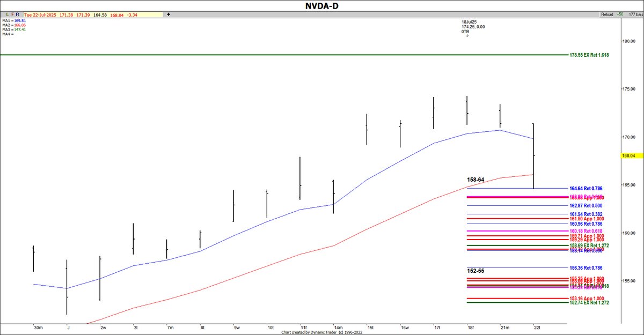The width and height of the screenshot is (644, 335).
Task: Click the 168.04 close value in header
Action: 116,14
